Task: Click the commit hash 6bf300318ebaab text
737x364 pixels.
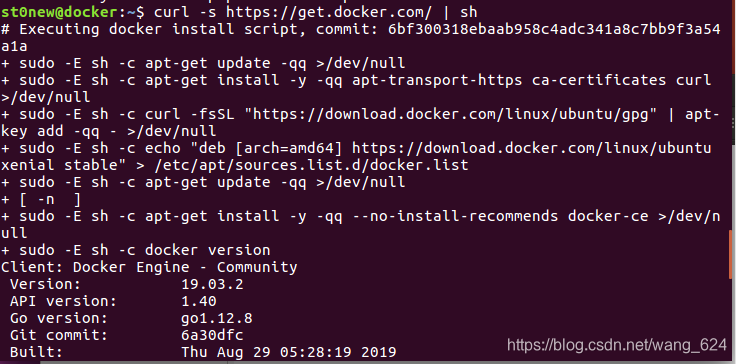Action: tap(554, 30)
